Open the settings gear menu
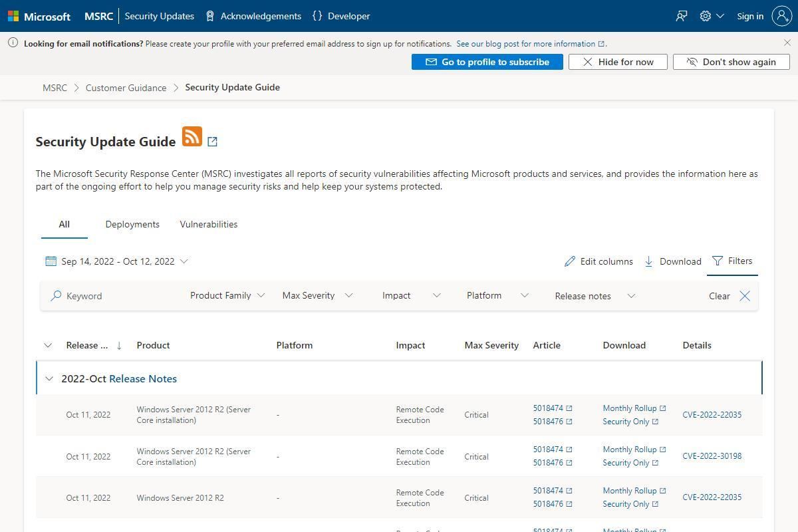 712,16
